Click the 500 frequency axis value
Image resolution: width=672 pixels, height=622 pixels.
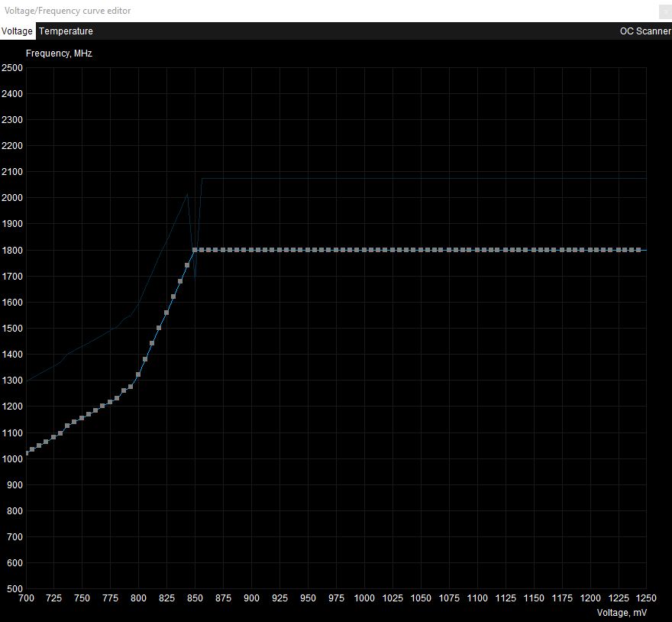coord(15,588)
